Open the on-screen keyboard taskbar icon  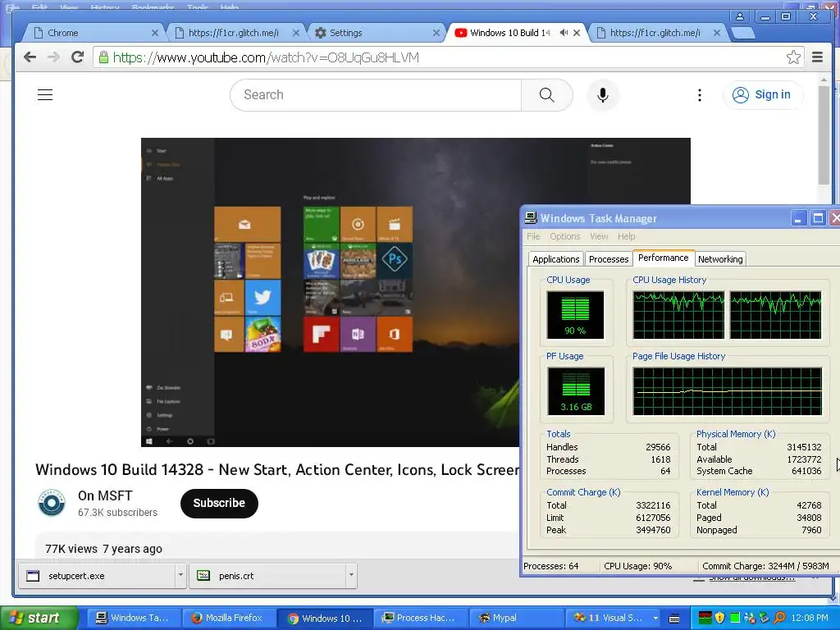coord(674,619)
